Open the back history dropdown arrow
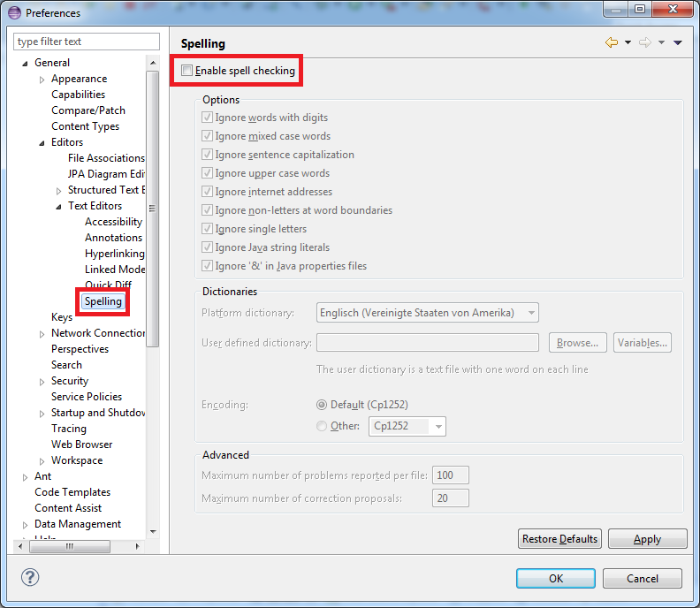This screenshot has height=608, width=700. 628,42
